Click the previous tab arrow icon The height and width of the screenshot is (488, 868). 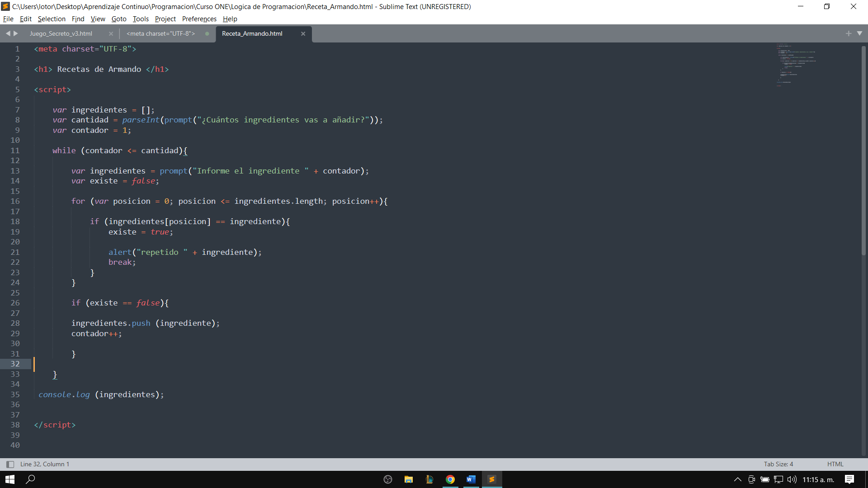click(x=8, y=33)
